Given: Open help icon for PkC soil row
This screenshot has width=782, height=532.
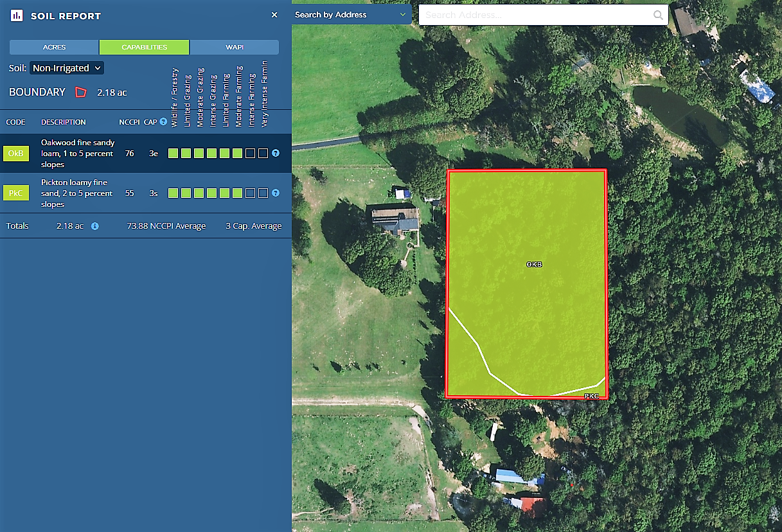Looking at the screenshot, I should pyautogui.click(x=276, y=193).
